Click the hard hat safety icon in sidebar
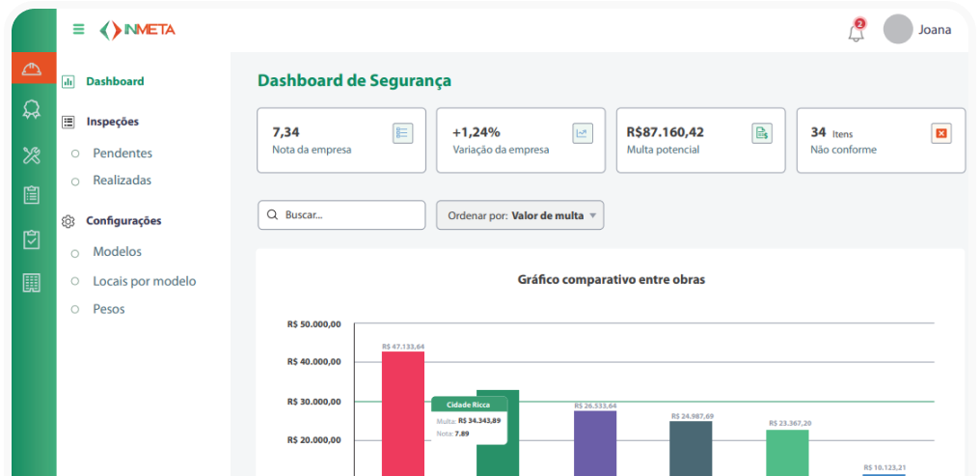 (32, 68)
